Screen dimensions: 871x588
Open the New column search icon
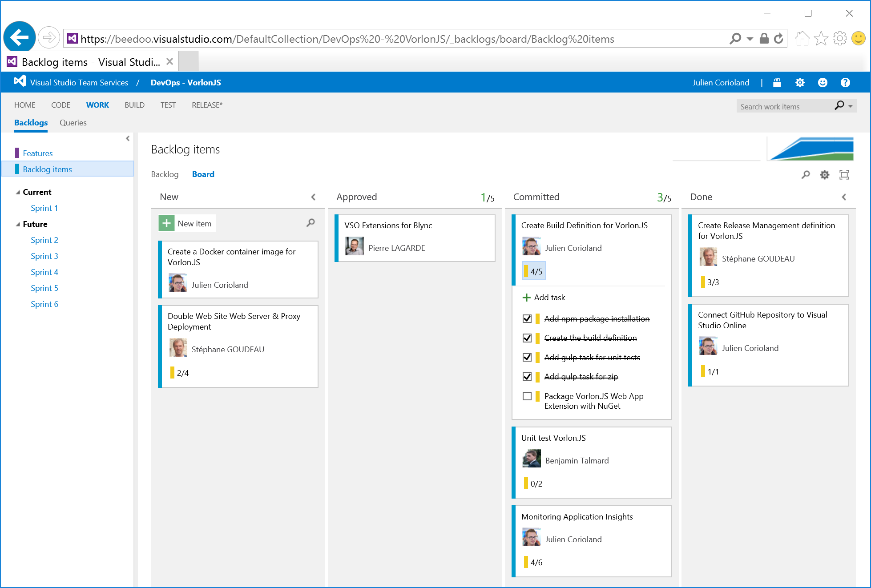point(310,223)
